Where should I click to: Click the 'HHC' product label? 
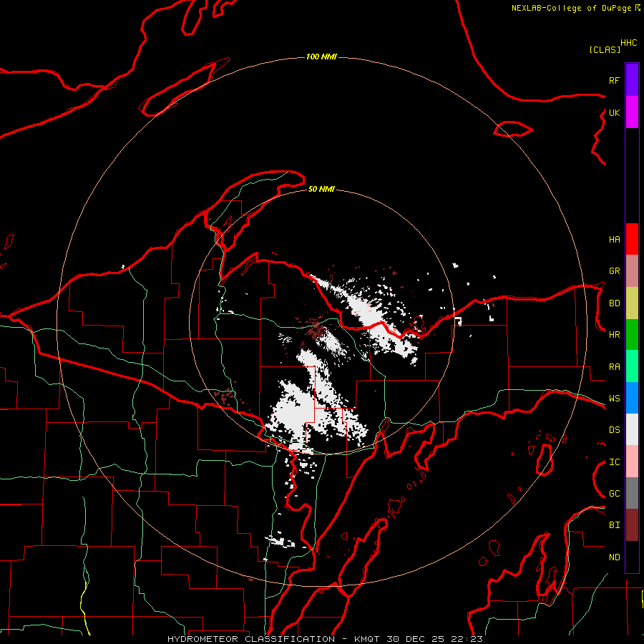coord(628,43)
